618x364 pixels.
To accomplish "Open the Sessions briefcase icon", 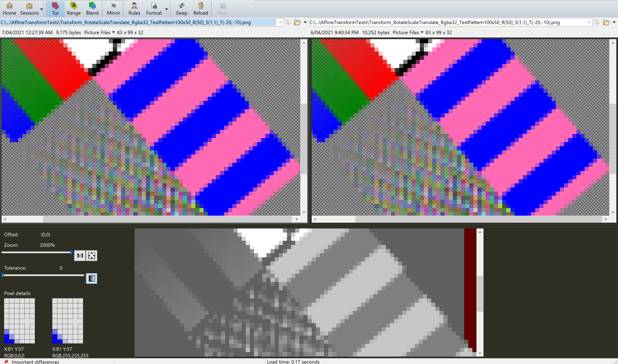I will click(29, 9).
